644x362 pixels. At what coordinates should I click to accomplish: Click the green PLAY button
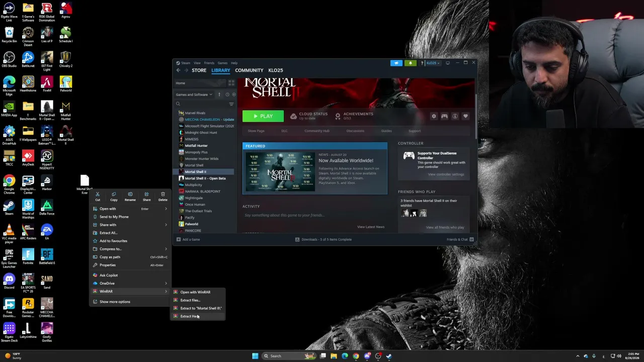pos(263,116)
